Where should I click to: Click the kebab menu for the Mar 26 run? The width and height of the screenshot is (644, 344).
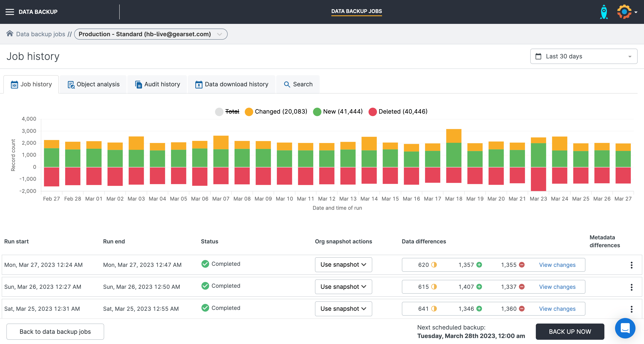[x=631, y=287]
